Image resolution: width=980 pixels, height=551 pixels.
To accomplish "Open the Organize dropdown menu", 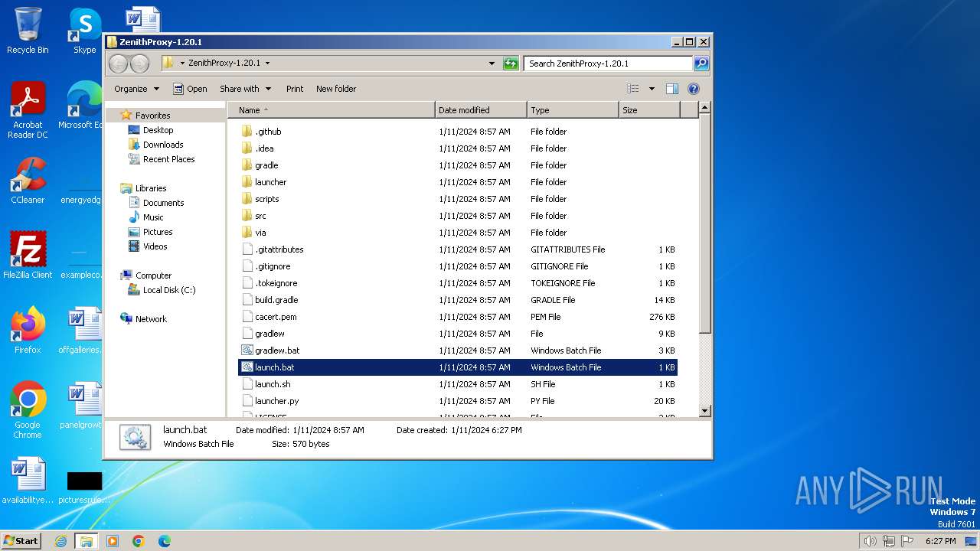I will 136,89.
